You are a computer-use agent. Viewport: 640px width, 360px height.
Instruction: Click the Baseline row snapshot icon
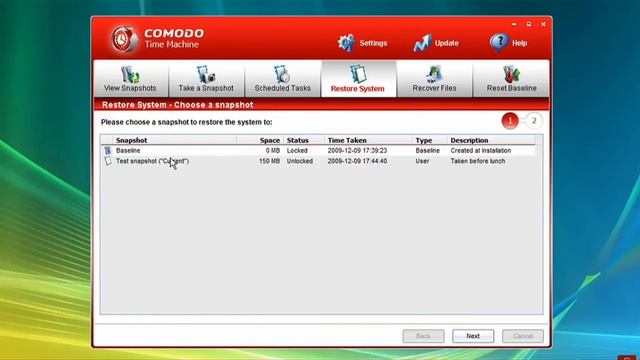tap(108, 151)
